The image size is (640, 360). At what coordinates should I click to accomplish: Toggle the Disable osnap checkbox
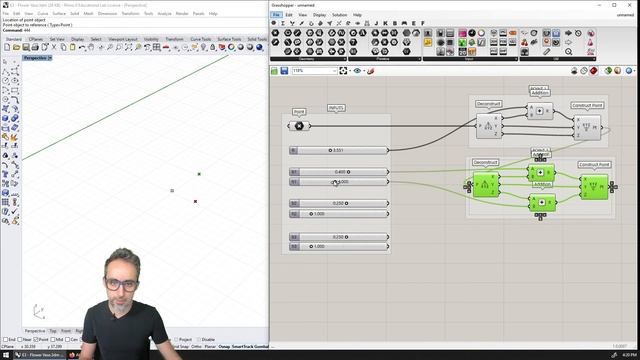tap(199, 340)
